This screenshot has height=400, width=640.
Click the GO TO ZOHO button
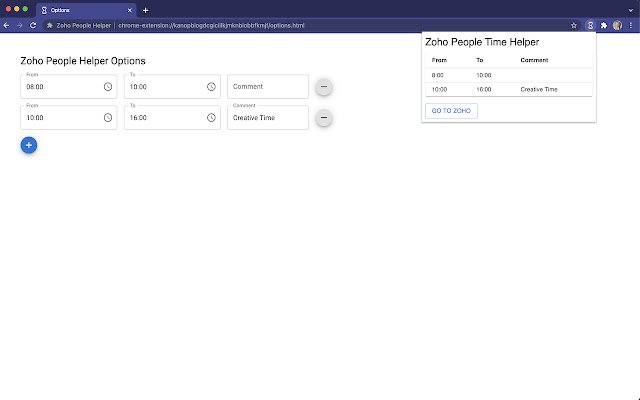click(451, 111)
